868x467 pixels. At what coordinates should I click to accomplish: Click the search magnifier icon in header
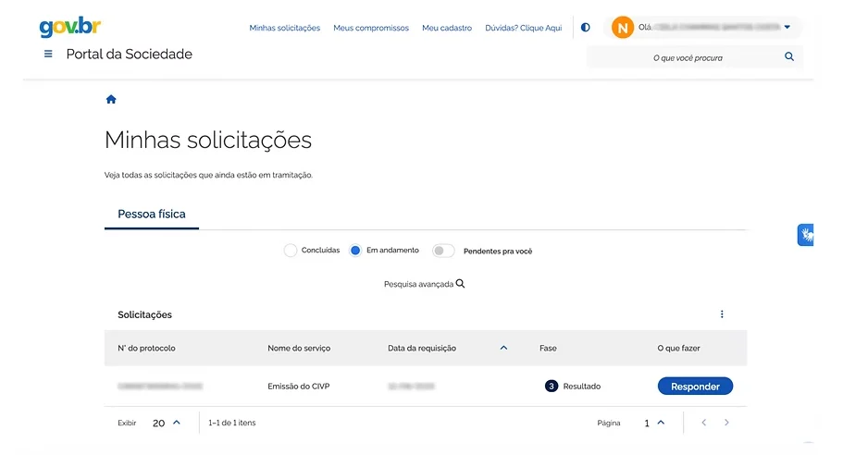[x=788, y=57]
